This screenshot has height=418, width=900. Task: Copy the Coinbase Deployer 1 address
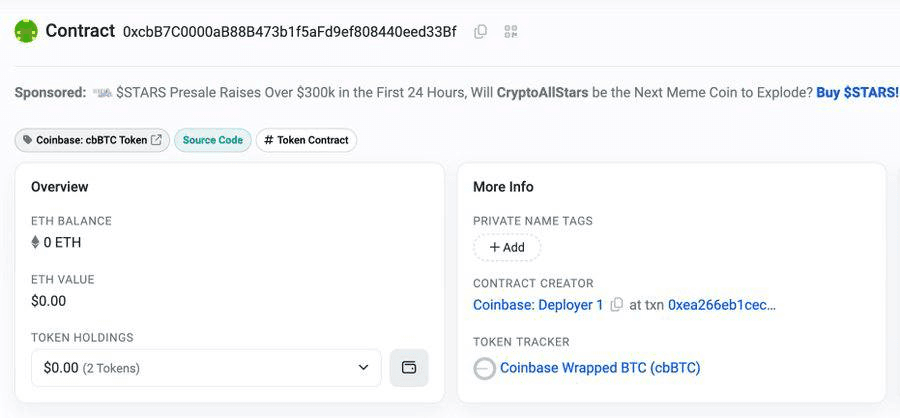coord(616,305)
